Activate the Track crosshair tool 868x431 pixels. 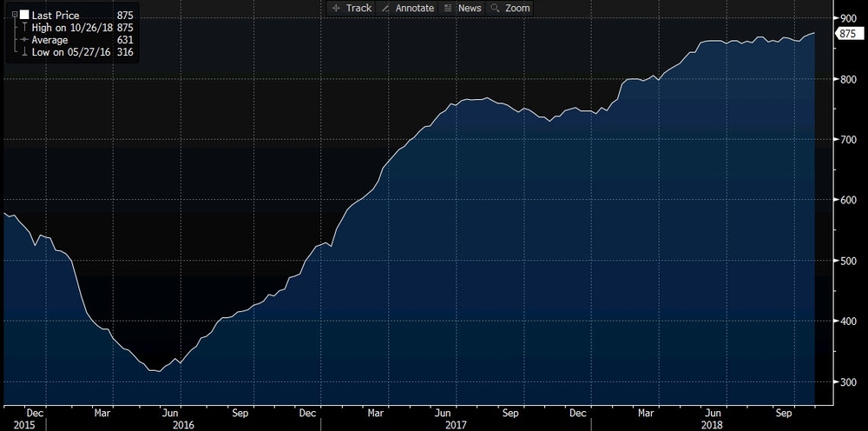(x=352, y=9)
